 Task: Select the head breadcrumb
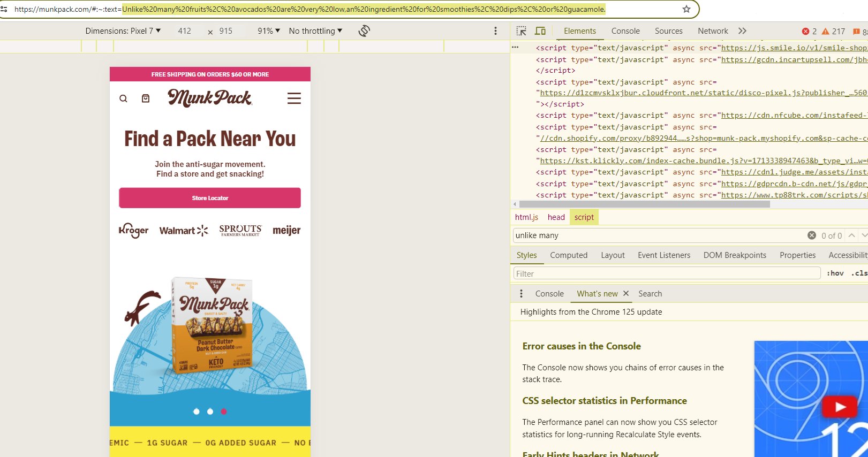coord(556,217)
